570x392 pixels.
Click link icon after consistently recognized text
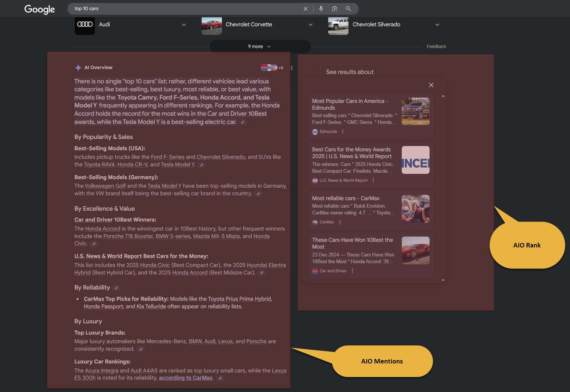tap(141, 349)
